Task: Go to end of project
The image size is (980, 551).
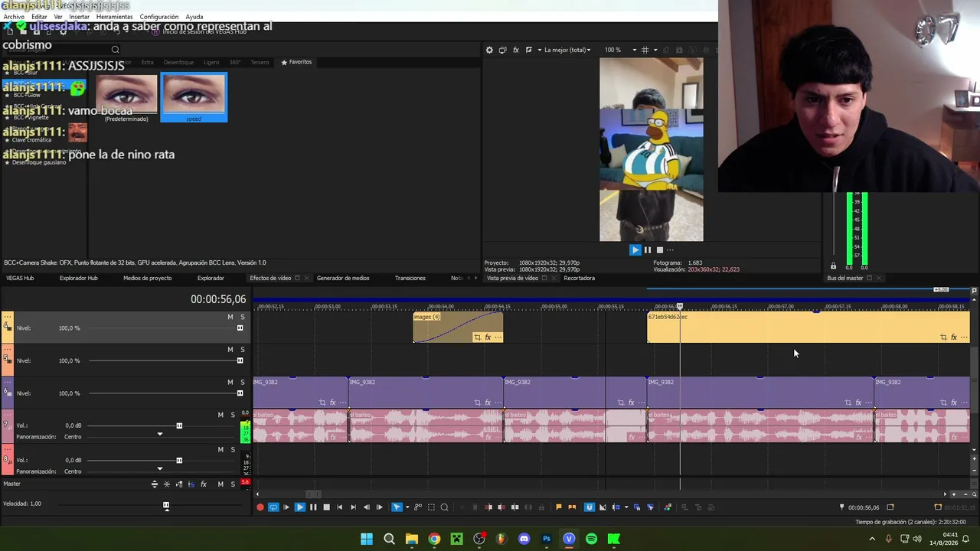Action: [353, 507]
